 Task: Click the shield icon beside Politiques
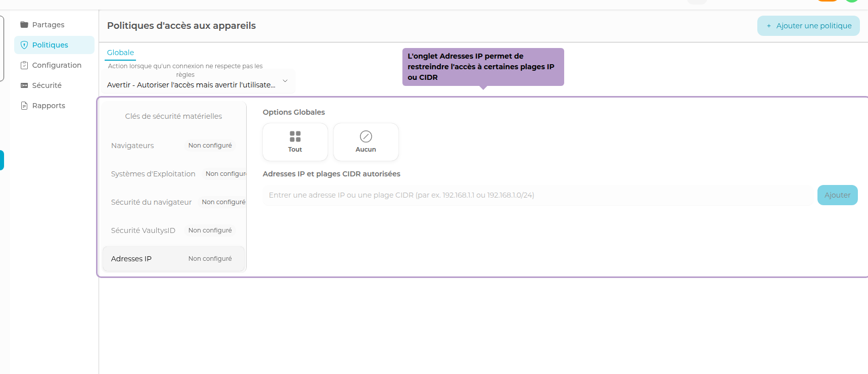pos(24,45)
